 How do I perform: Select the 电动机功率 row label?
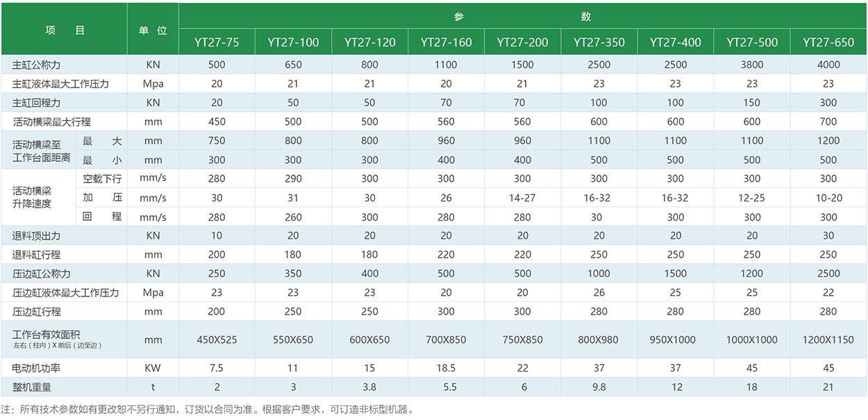[x=37, y=368]
